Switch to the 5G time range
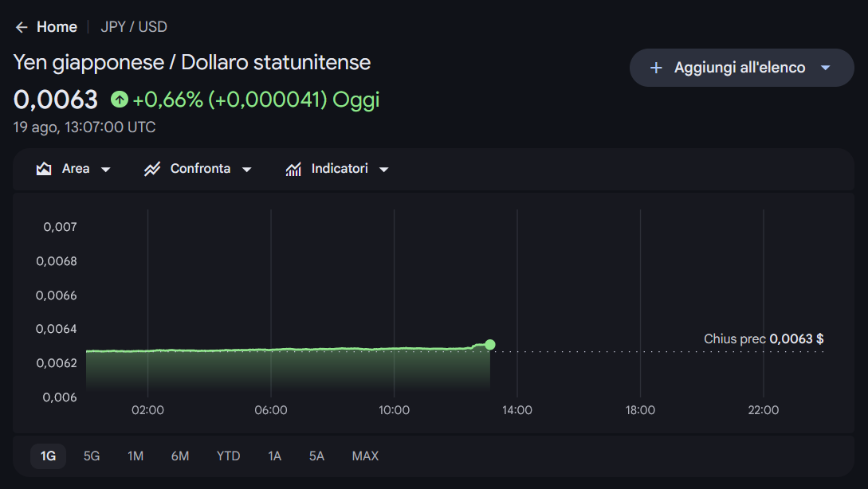Viewport: 868px width, 489px height. coord(92,456)
